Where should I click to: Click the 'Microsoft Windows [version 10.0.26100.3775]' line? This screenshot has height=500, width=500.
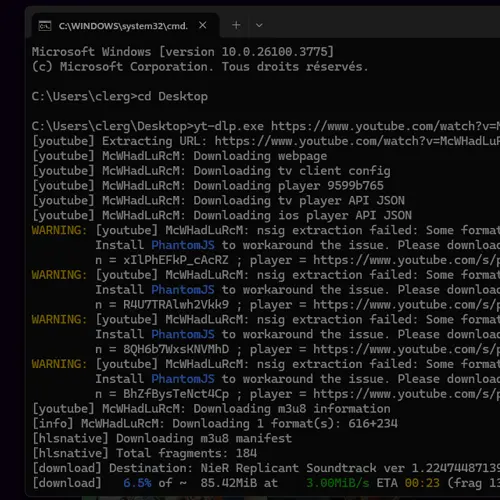[183, 52]
